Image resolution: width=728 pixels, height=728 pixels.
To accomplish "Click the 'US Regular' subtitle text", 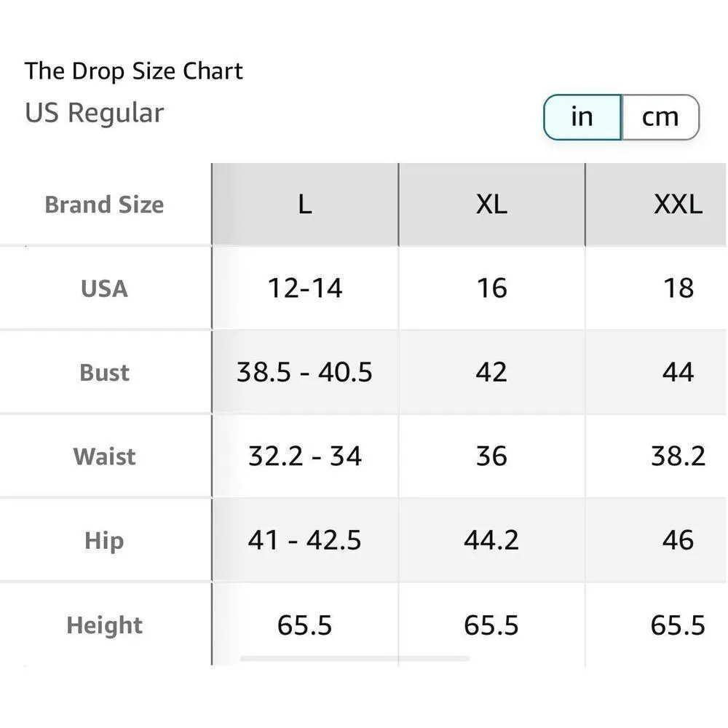I will 95,113.
